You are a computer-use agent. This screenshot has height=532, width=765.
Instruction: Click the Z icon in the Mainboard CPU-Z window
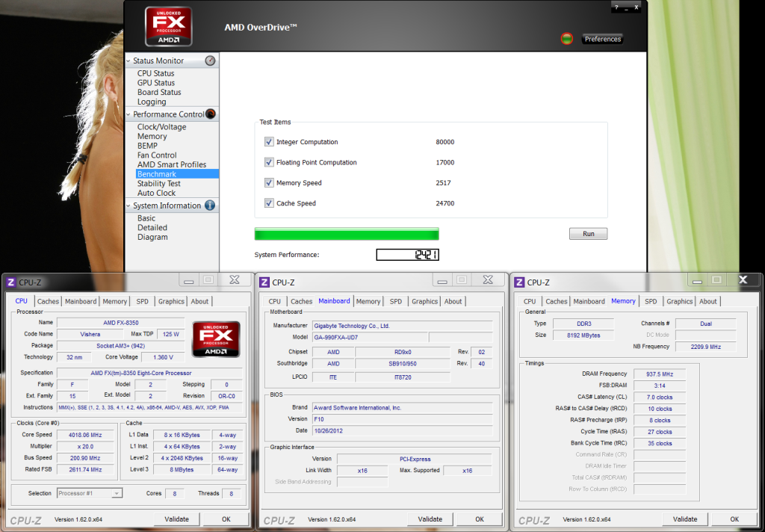(x=264, y=282)
